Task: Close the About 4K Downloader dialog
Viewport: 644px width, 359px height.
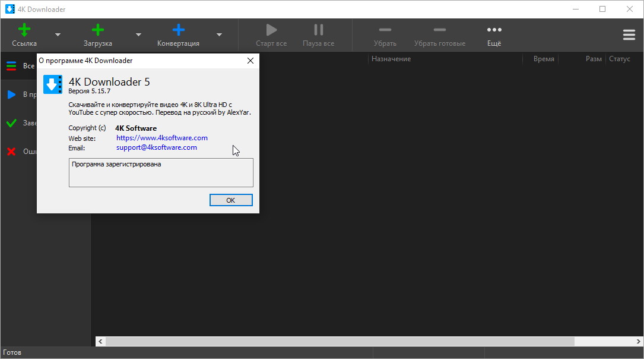Action: click(x=250, y=61)
